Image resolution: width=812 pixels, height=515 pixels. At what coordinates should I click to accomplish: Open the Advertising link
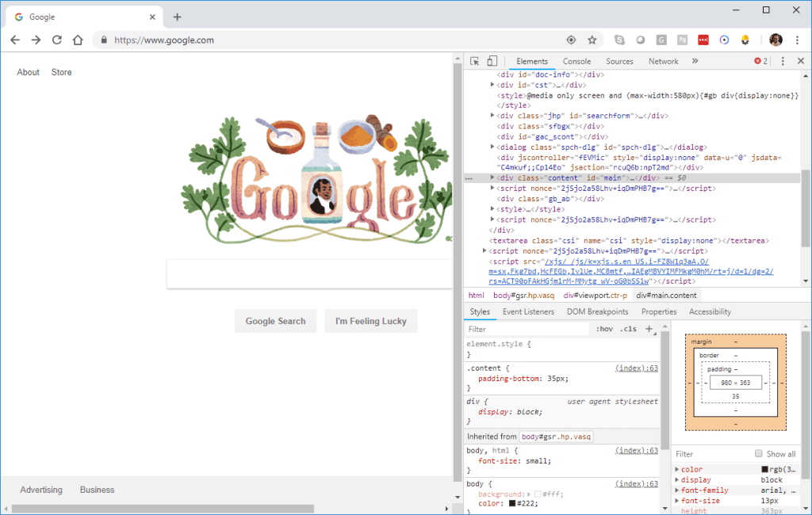click(40, 490)
